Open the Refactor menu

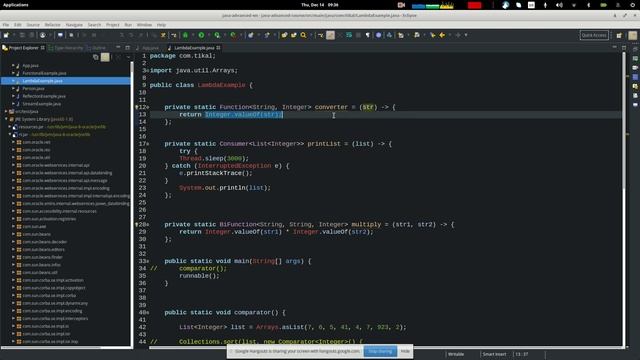point(52,25)
